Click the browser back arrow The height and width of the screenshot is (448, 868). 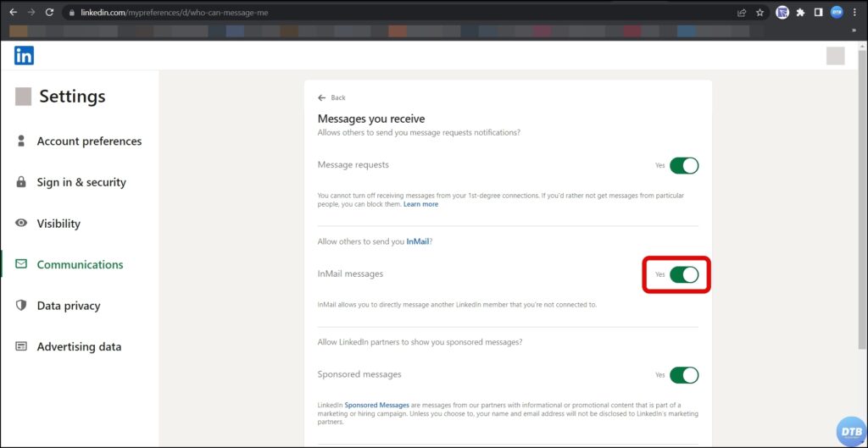(14, 12)
